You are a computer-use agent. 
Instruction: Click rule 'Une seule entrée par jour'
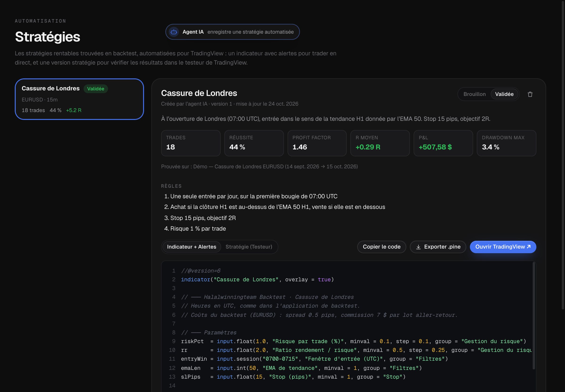pyautogui.click(x=254, y=196)
